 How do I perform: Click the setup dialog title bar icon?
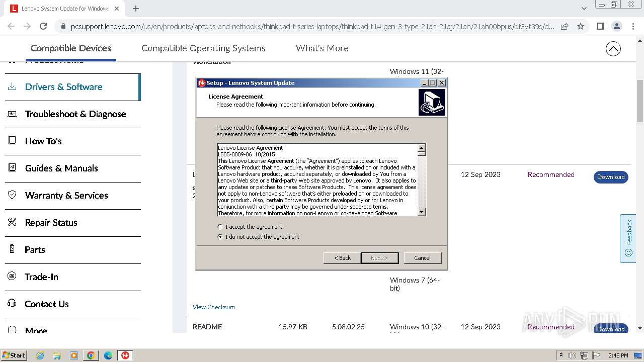[202, 83]
